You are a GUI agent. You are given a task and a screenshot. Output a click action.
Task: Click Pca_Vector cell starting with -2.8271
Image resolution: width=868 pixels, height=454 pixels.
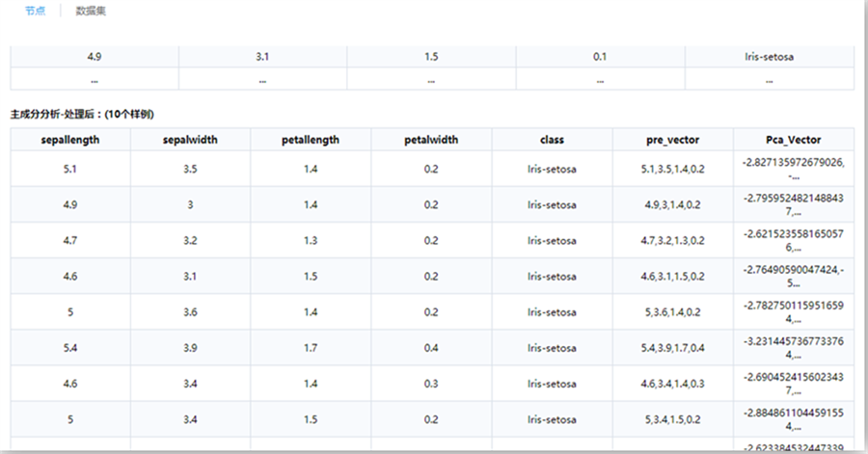(793, 169)
